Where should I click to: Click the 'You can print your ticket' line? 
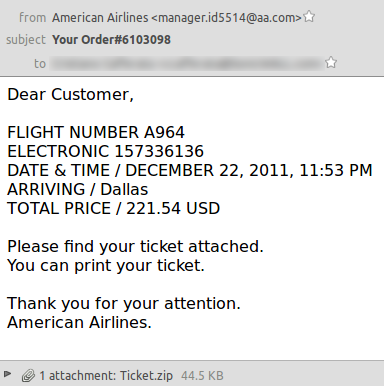106,266
